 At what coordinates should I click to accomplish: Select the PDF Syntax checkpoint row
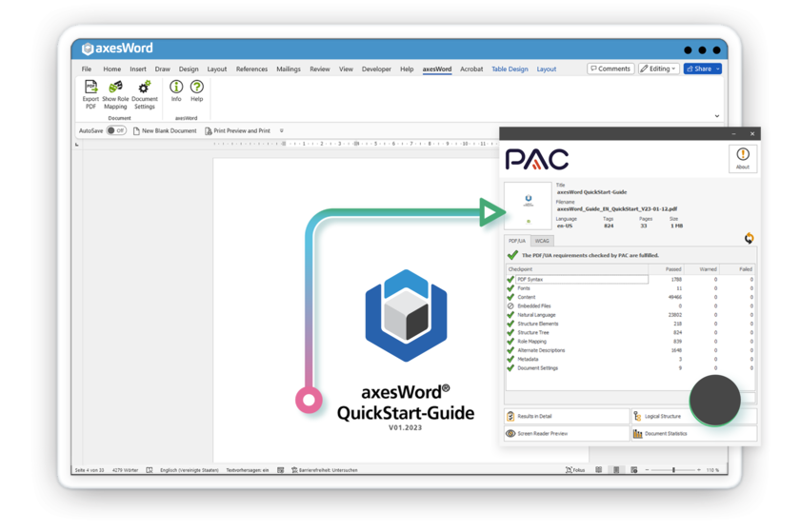pos(630,280)
